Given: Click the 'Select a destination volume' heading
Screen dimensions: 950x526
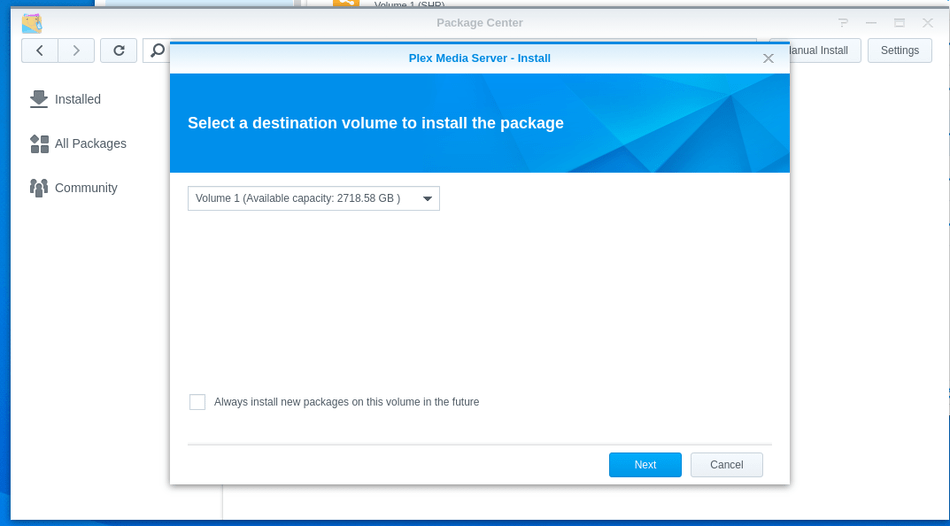Looking at the screenshot, I should coord(376,123).
